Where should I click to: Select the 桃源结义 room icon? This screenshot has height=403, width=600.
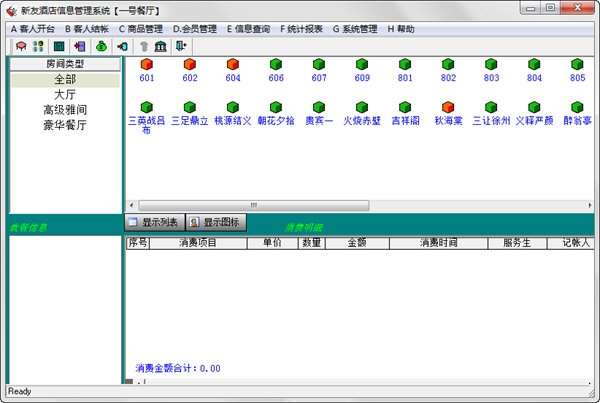click(x=233, y=106)
